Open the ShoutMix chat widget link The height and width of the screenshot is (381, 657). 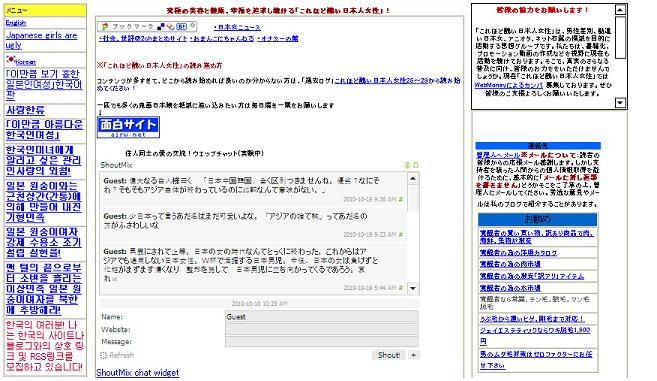(138, 373)
